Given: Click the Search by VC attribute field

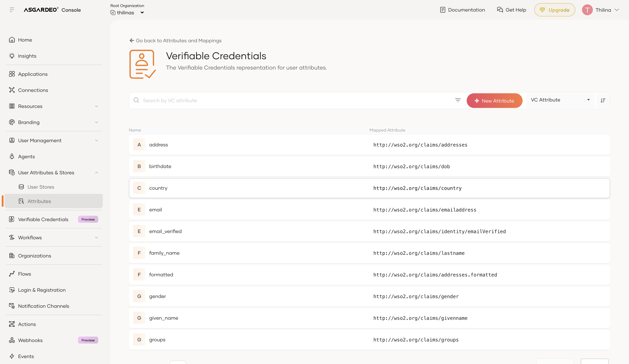Looking at the screenshot, I should pyautogui.click(x=295, y=101).
